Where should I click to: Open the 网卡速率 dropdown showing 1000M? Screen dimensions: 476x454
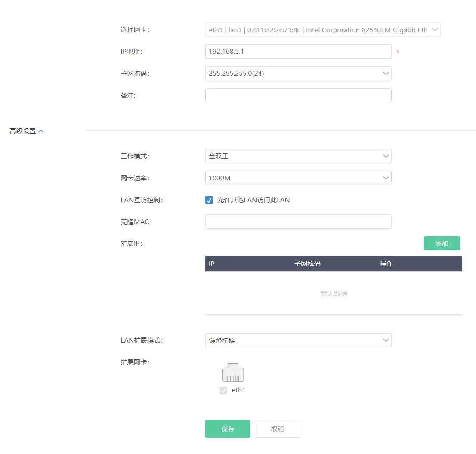(298, 178)
